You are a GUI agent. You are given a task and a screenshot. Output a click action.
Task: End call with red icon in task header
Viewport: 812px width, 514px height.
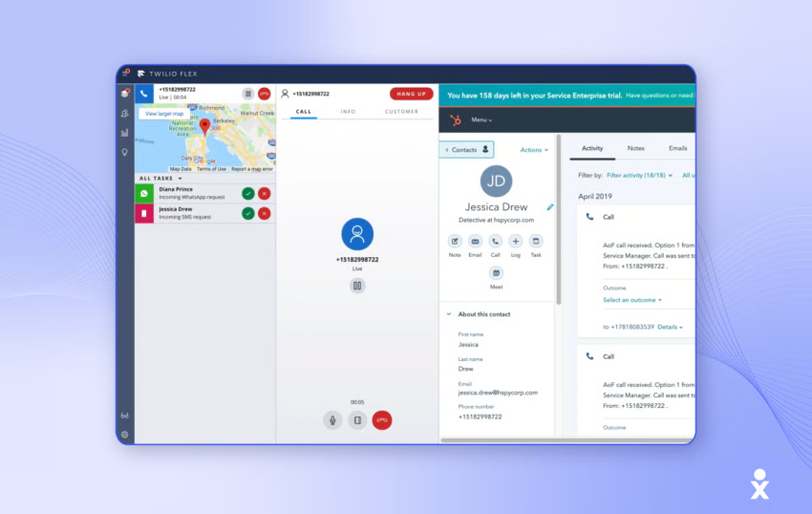coord(264,94)
